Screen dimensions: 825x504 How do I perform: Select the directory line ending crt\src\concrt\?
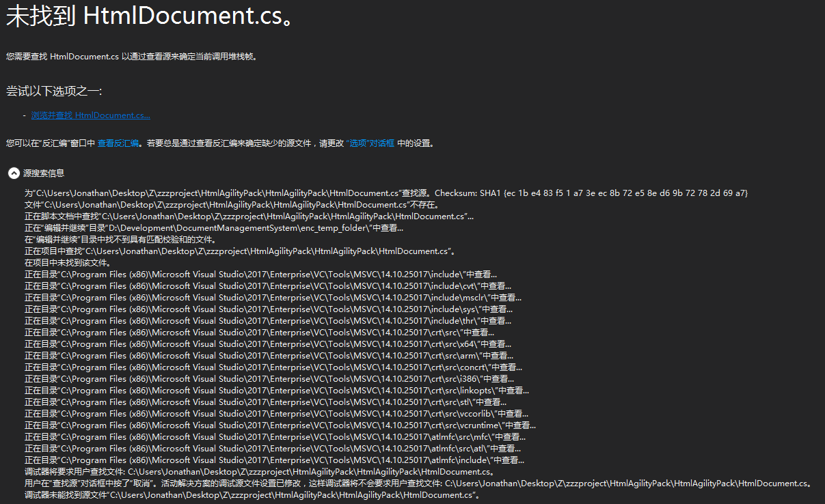pyautogui.click(x=273, y=367)
